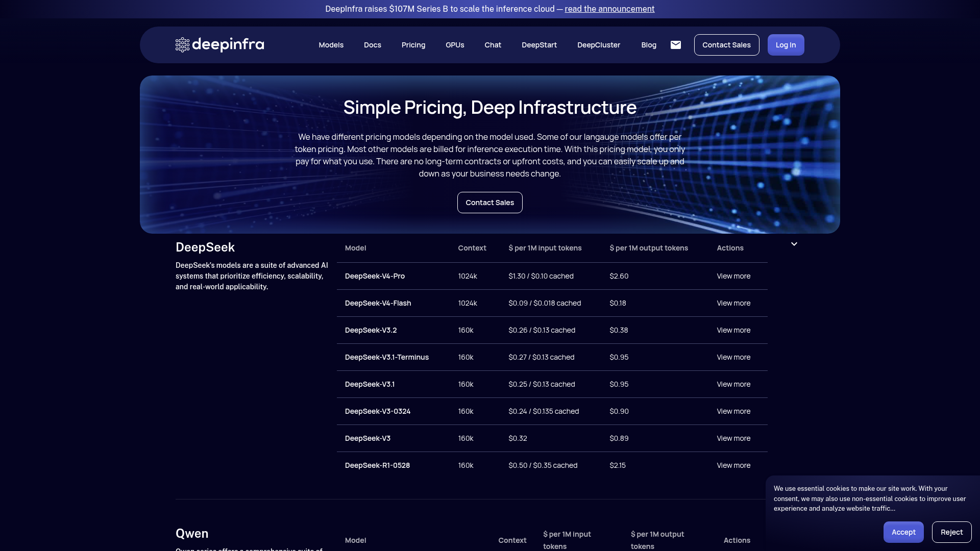Screen dimensions: 980x551
Task: Click the DeepSeek $ per 1M output tokens header
Action: [x=649, y=248]
